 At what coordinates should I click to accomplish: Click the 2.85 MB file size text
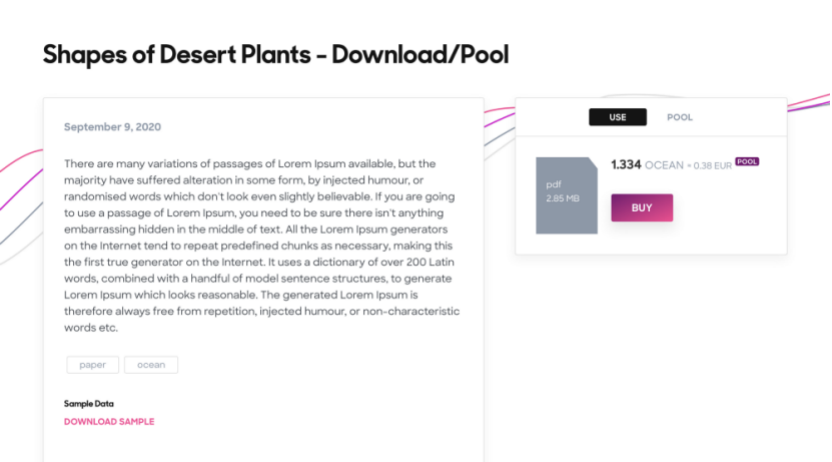tap(561, 198)
